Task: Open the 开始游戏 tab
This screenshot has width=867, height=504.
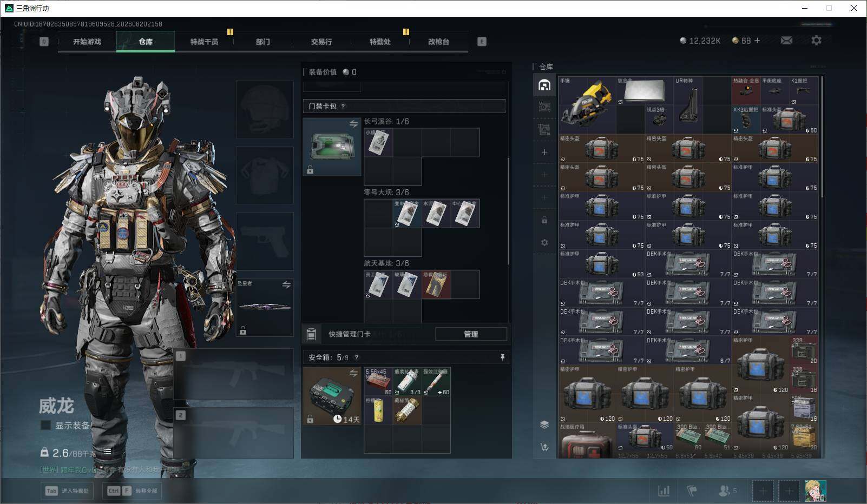Action: pos(87,42)
